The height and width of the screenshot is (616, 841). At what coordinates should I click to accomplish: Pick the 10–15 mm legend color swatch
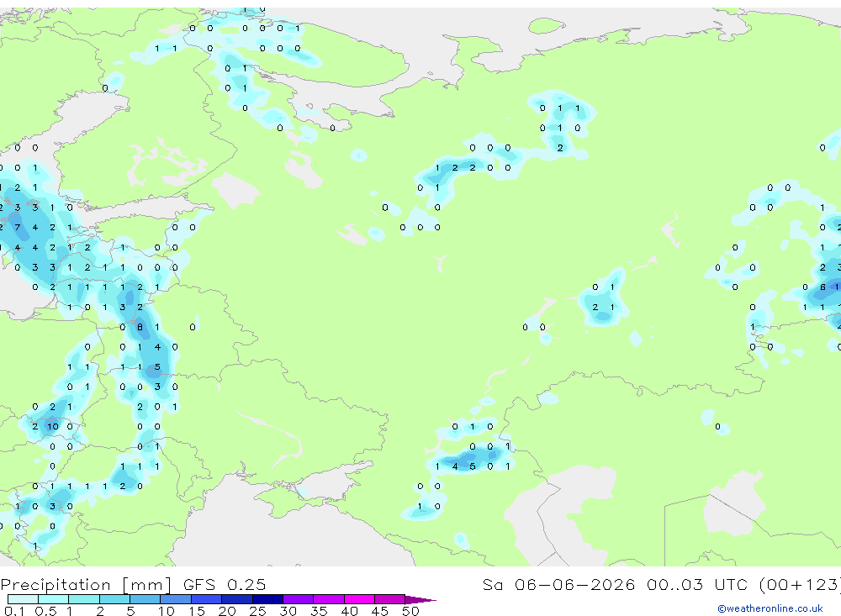tap(176, 599)
